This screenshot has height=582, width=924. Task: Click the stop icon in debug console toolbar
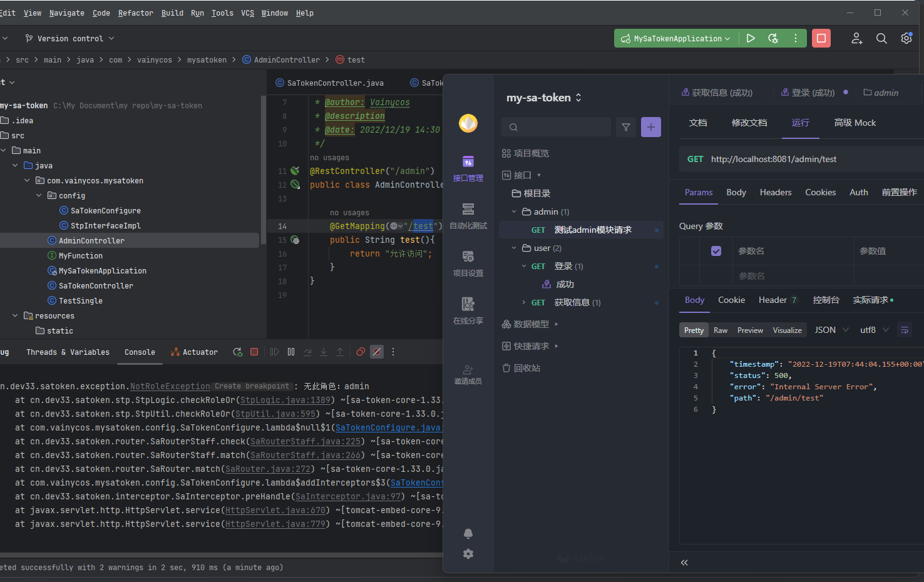[x=254, y=352]
